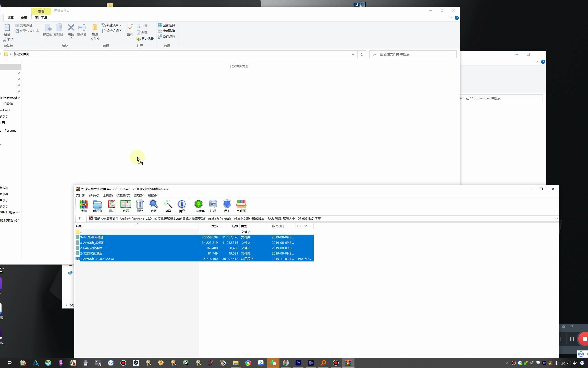Screen dimensions: 588x368
Task: Click the WinRAR Add (添加) toolbar icon
Action: (x=83, y=206)
